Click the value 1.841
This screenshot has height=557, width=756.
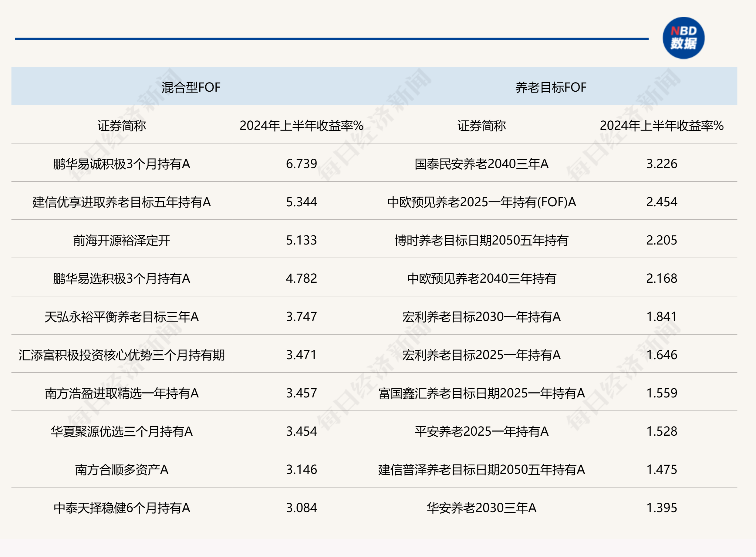click(662, 317)
